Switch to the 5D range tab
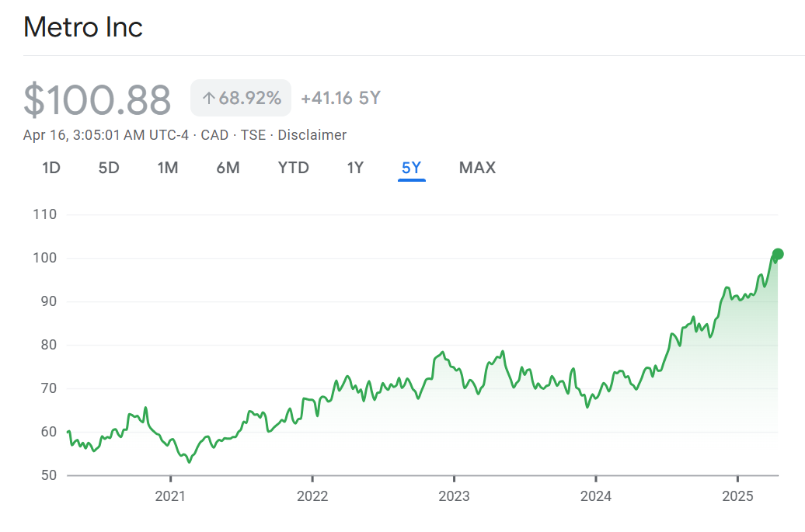Viewport: 805px width, 532px height. (x=109, y=168)
